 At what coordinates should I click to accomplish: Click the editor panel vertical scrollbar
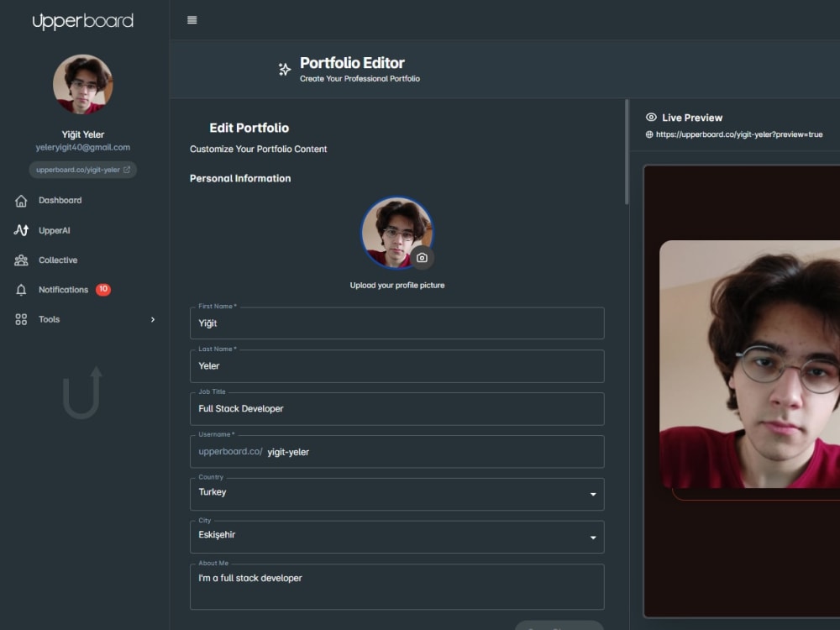(627, 151)
